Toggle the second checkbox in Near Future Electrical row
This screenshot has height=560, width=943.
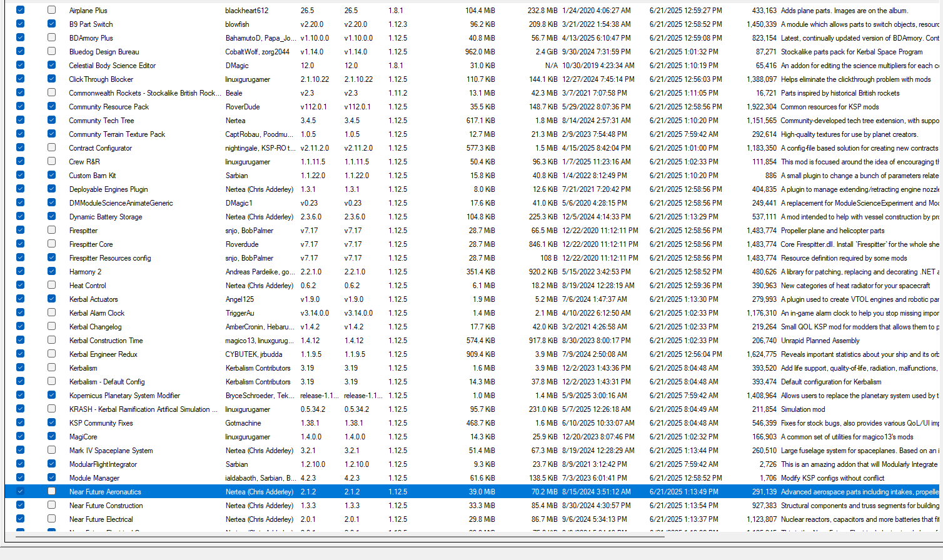51,519
